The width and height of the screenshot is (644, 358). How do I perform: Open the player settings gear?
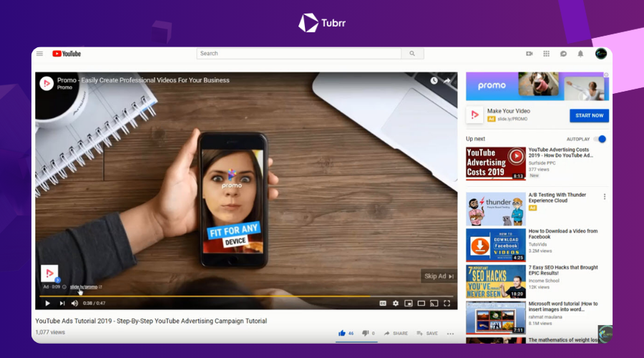pyautogui.click(x=396, y=303)
